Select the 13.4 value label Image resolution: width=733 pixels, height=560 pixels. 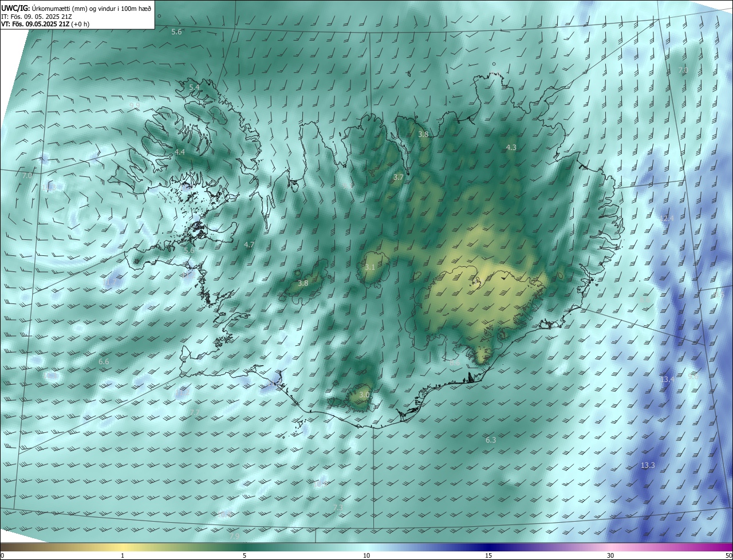click(x=667, y=380)
